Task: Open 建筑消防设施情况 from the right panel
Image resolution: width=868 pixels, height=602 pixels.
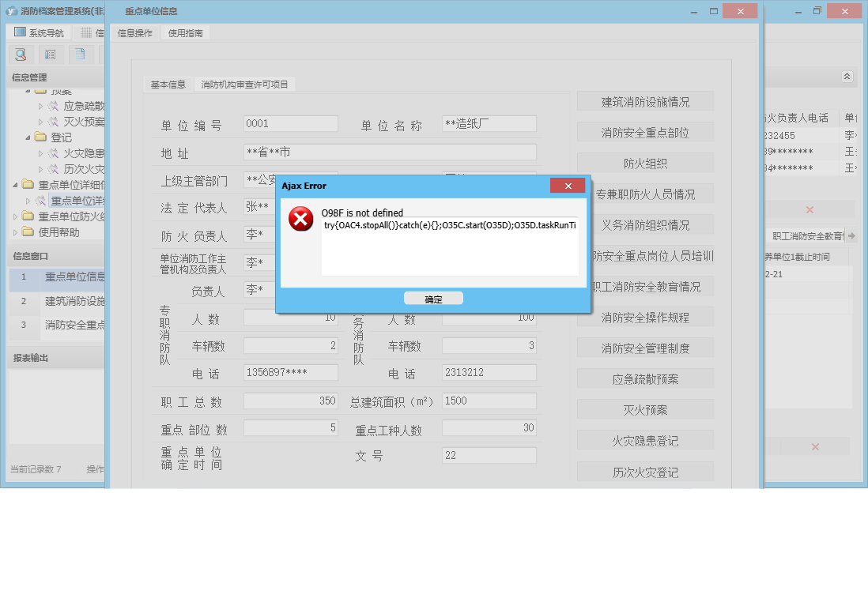Action: (645, 101)
